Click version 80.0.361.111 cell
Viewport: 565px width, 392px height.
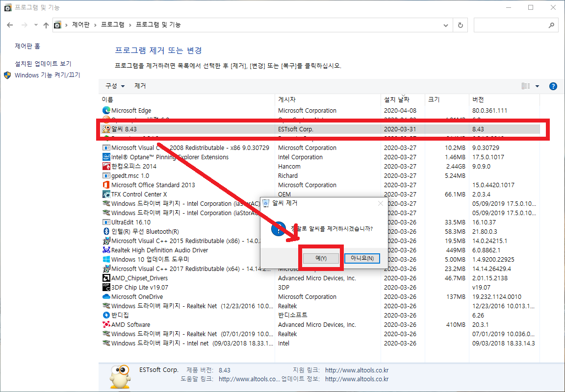point(489,111)
